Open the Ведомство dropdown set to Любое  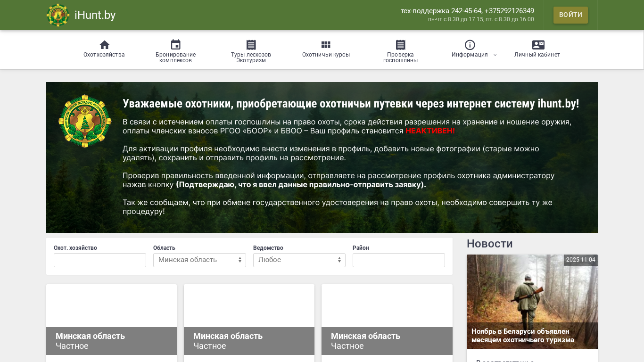coord(299,260)
